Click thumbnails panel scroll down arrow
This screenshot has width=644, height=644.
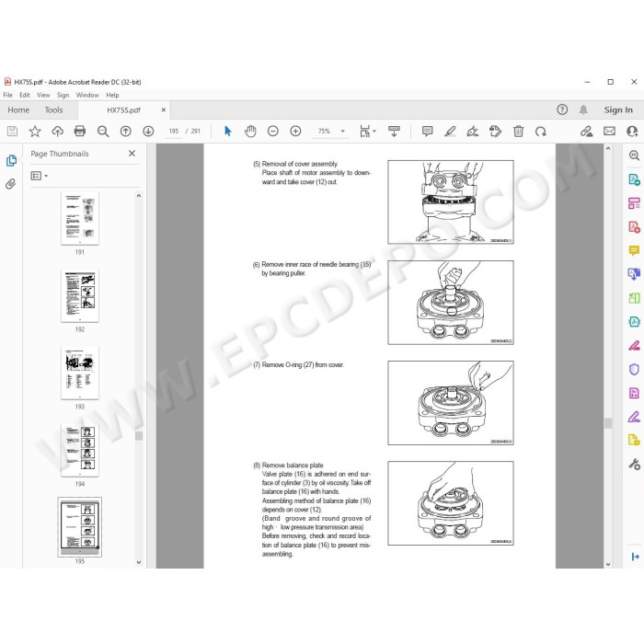[139, 562]
